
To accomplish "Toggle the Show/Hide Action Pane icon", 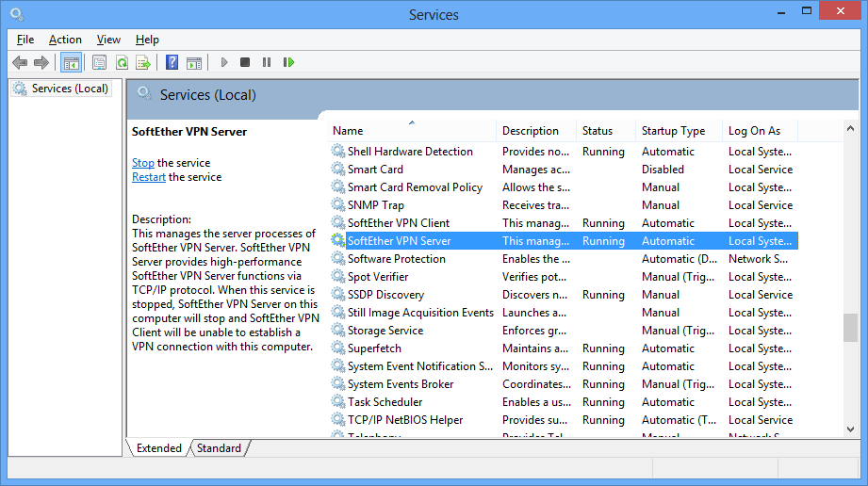I will [194, 62].
